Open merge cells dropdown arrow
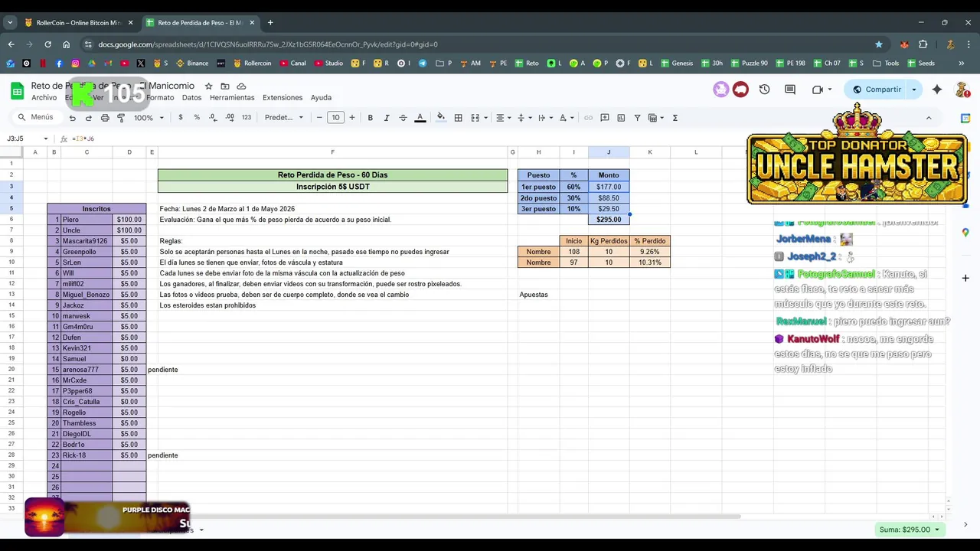 [x=485, y=118]
